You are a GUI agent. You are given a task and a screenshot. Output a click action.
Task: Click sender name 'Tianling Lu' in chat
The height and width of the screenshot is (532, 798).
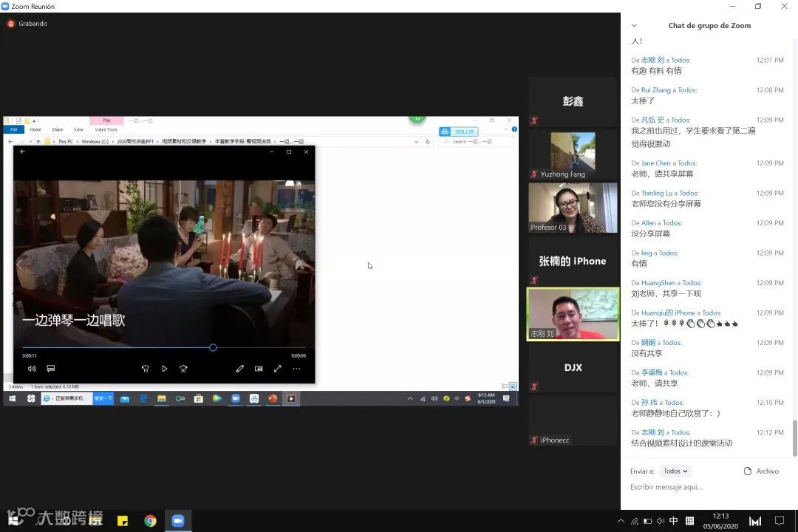point(657,193)
